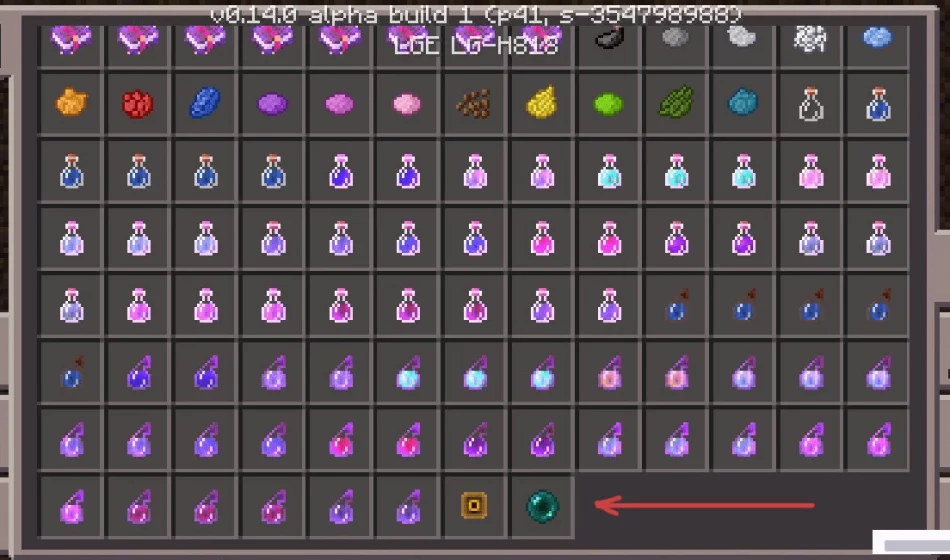Screen dimensions: 950x560
Task: Select the lapis lazuli item
Action: click(x=205, y=102)
